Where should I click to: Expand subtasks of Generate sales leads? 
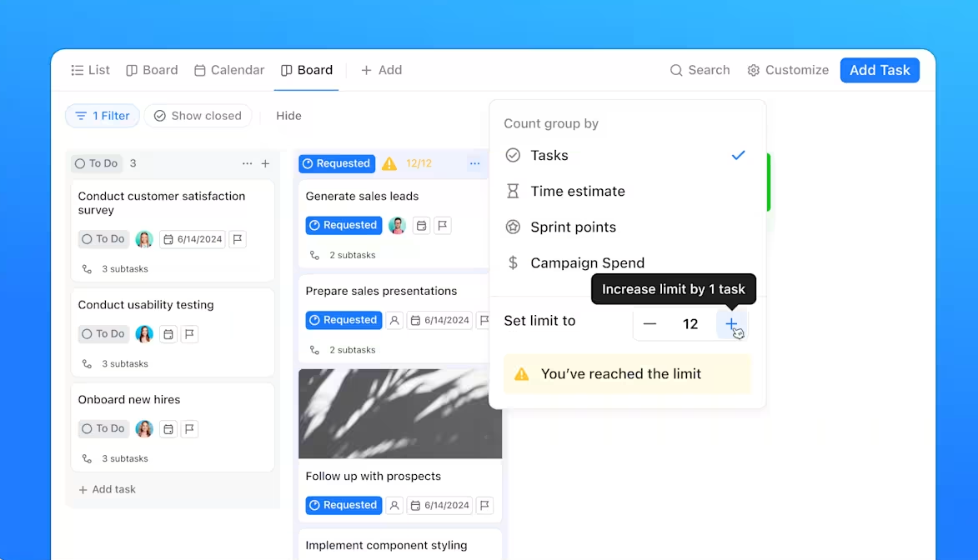point(343,255)
